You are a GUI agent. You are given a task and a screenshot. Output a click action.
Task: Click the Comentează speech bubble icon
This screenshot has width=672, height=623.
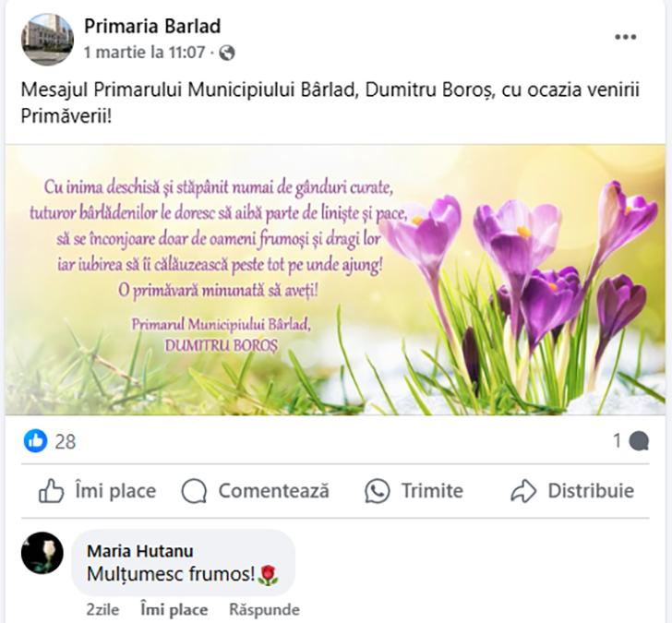point(194,491)
